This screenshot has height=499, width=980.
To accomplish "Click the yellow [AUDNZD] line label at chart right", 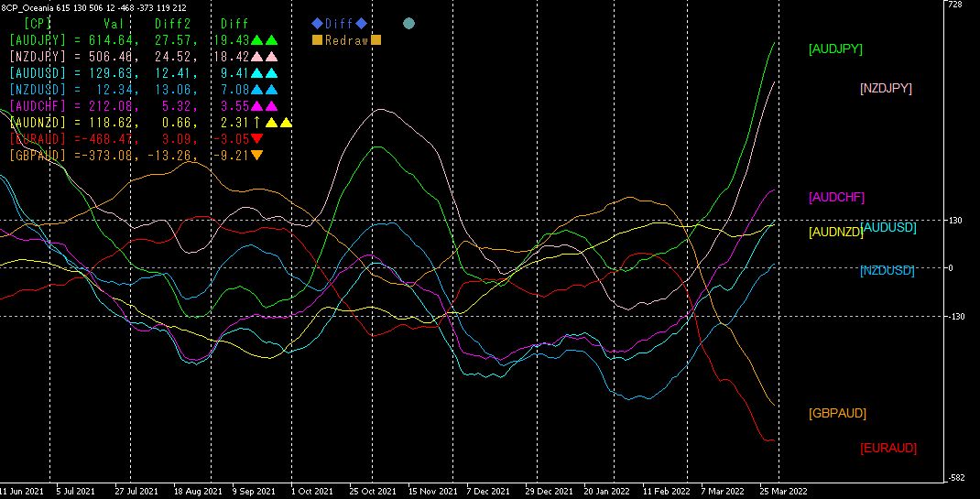I will 835,233.
